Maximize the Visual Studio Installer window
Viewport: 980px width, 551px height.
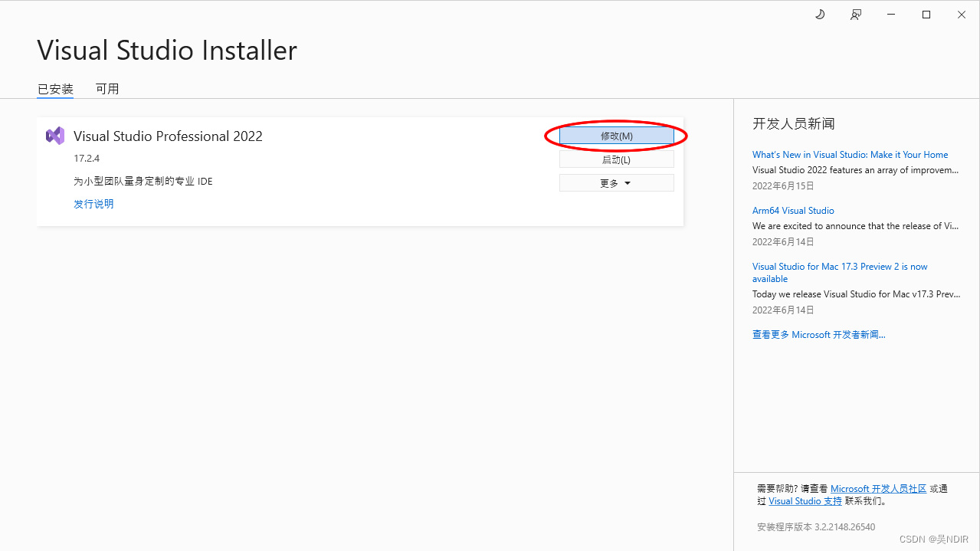coord(926,15)
